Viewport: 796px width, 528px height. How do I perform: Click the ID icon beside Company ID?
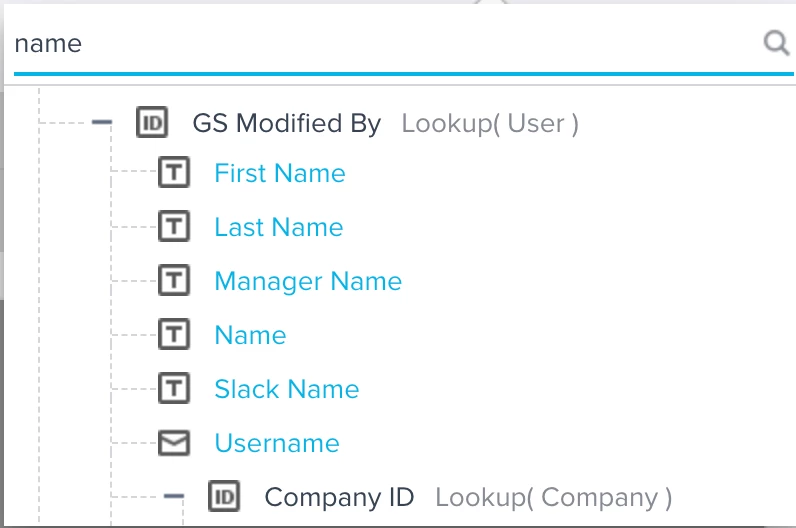coord(224,496)
